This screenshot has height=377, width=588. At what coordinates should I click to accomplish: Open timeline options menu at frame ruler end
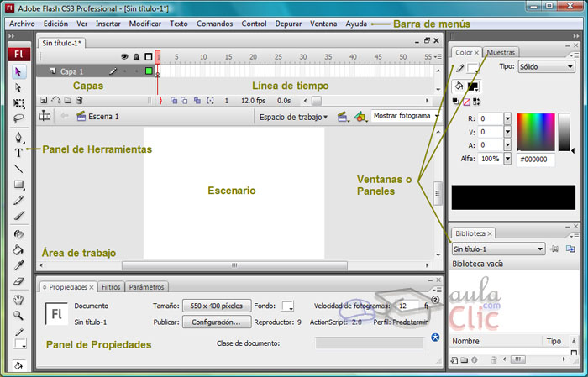(x=438, y=57)
